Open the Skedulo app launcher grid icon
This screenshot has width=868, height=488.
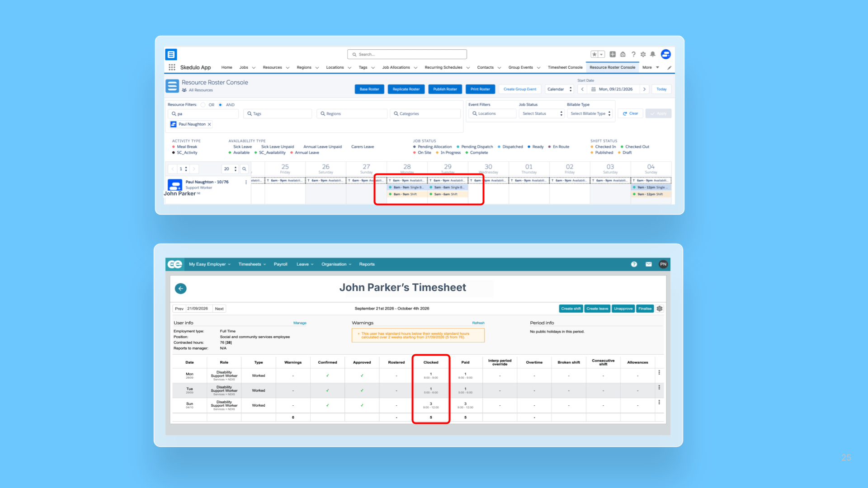172,67
